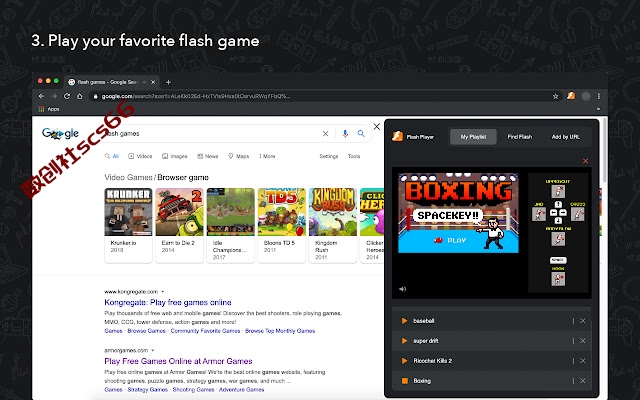Viewport: 640px width, 400px height.
Task: Open Apps bookmarks shortcut
Action: [49, 109]
